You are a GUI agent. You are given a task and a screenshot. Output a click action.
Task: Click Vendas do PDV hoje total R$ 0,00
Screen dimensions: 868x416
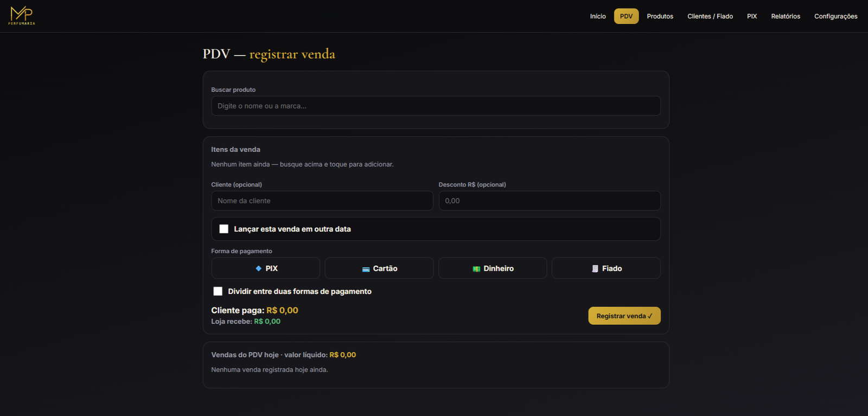(343, 355)
